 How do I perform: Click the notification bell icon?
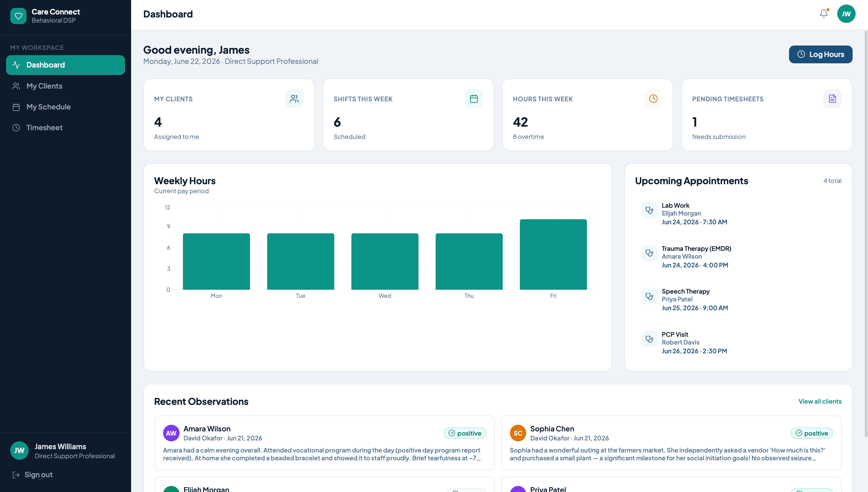pos(824,14)
